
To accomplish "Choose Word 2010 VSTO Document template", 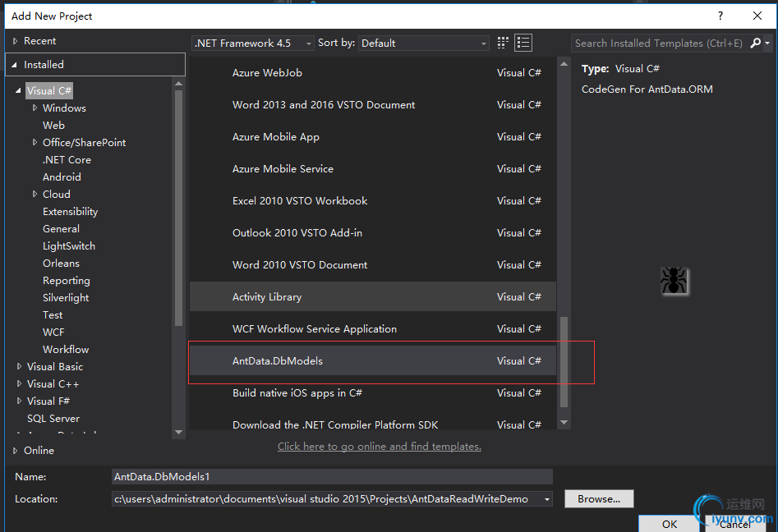I will [x=373, y=264].
